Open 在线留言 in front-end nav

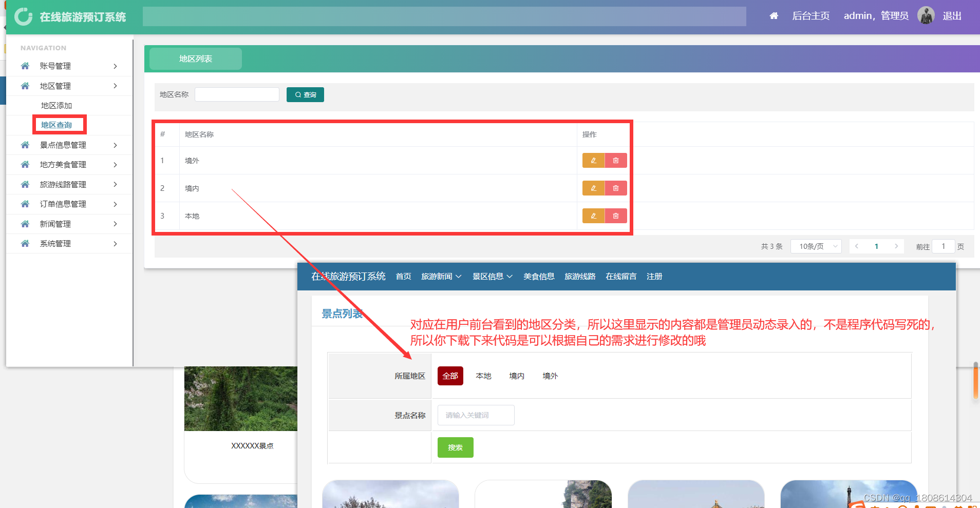tap(621, 276)
